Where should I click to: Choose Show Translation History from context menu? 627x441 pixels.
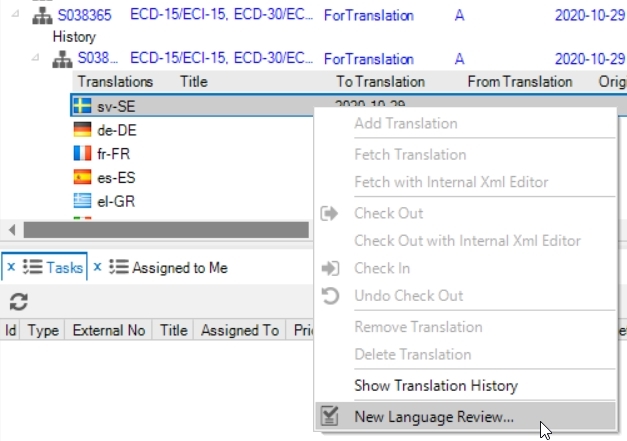click(436, 385)
